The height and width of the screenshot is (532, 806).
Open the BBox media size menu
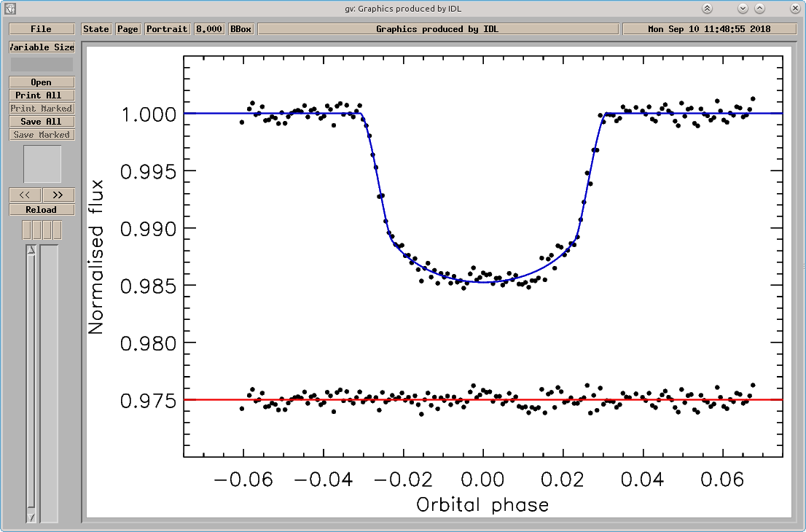click(240, 28)
